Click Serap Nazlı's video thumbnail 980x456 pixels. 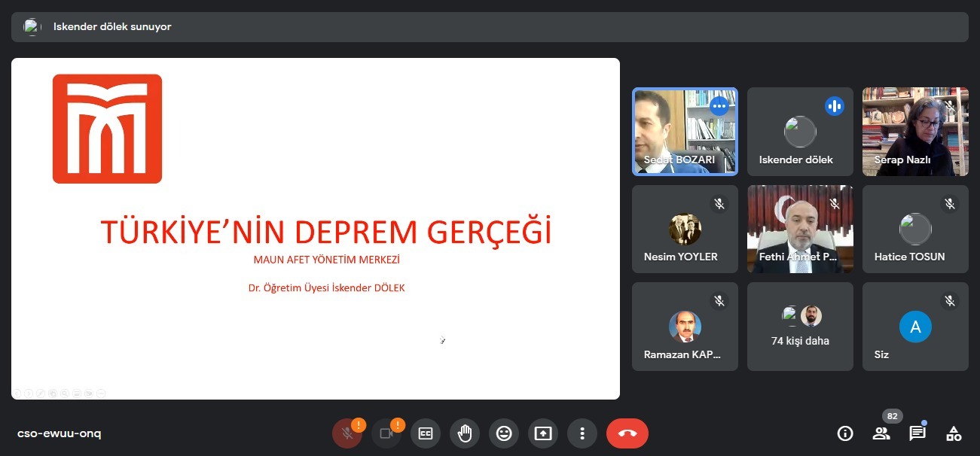(915, 132)
